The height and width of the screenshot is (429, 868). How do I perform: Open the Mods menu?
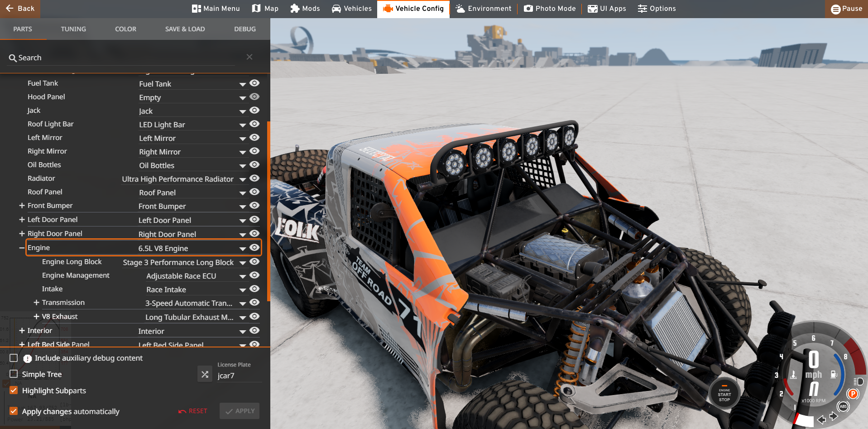(x=305, y=9)
